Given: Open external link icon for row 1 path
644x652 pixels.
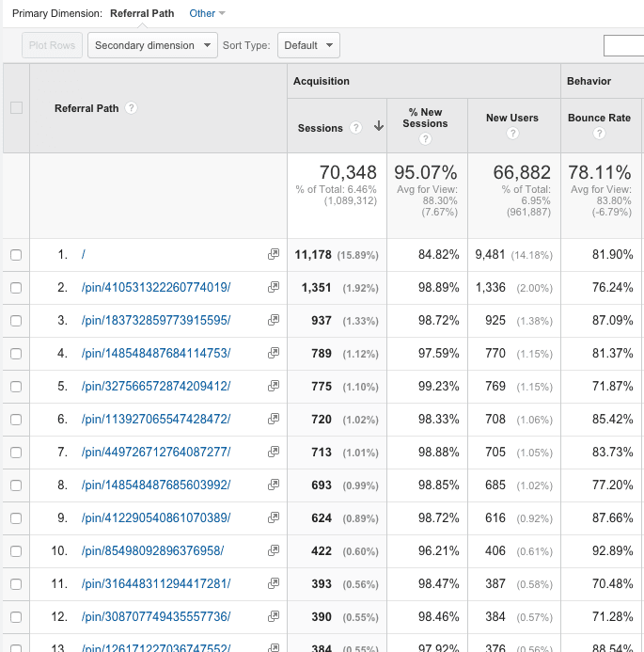Looking at the screenshot, I should point(274,254).
